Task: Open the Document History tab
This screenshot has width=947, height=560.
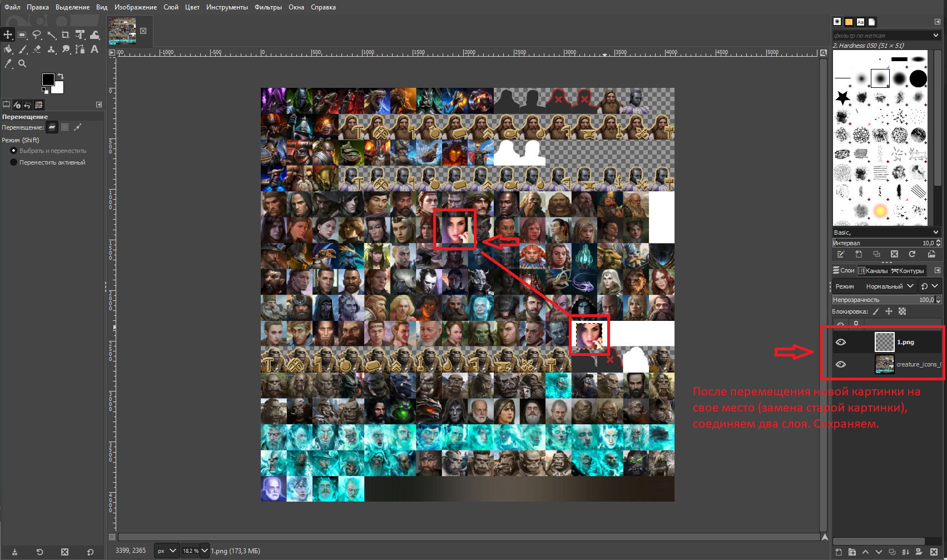Action: click(872, 22)
